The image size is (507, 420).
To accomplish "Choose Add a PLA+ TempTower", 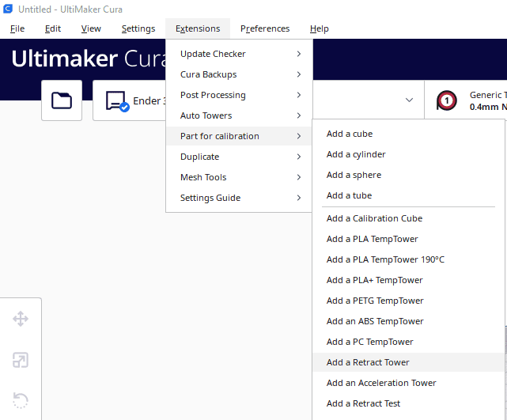I will click(408, 280).
